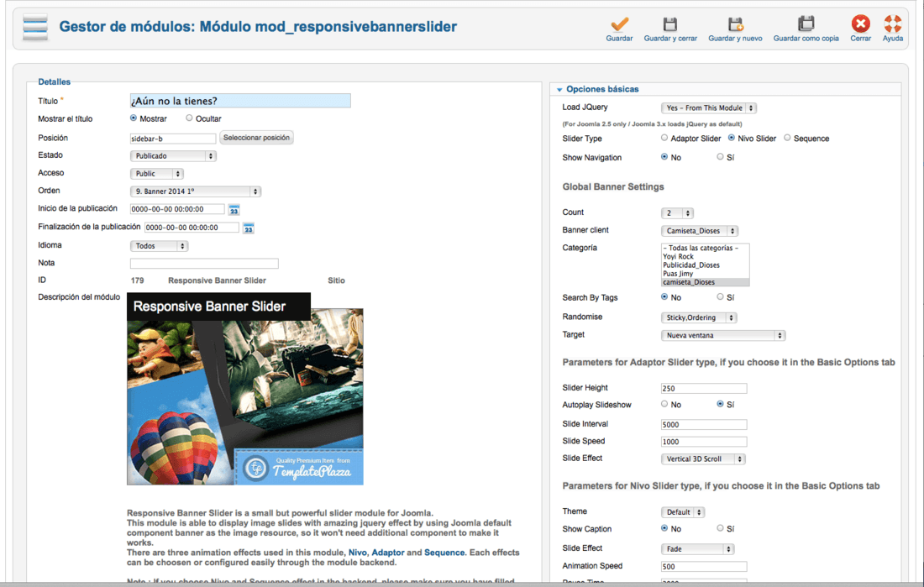924x587 pixels.
Task: Set Show Caption to No
Action: coord(664,528)
